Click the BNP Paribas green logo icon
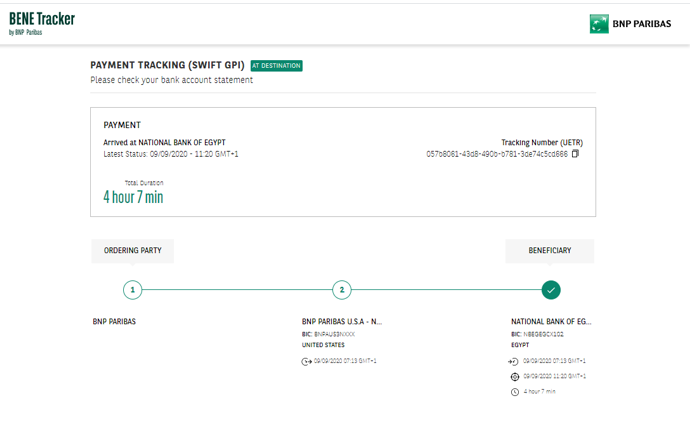 (599, 24)
